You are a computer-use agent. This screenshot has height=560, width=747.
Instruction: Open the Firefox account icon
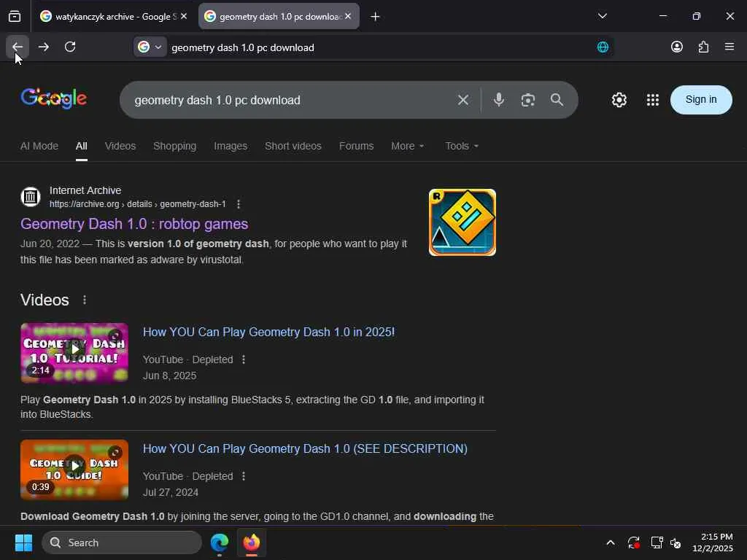(x=677, y=47)
